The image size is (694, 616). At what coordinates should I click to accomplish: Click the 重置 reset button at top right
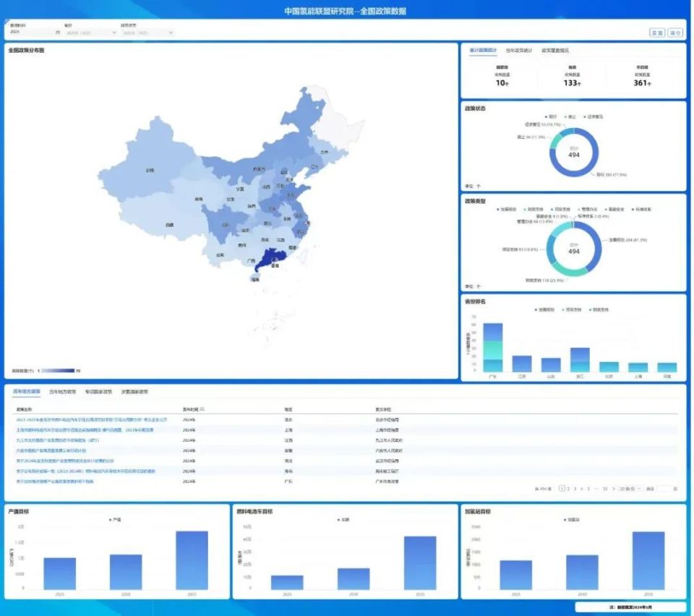(657, 33)
